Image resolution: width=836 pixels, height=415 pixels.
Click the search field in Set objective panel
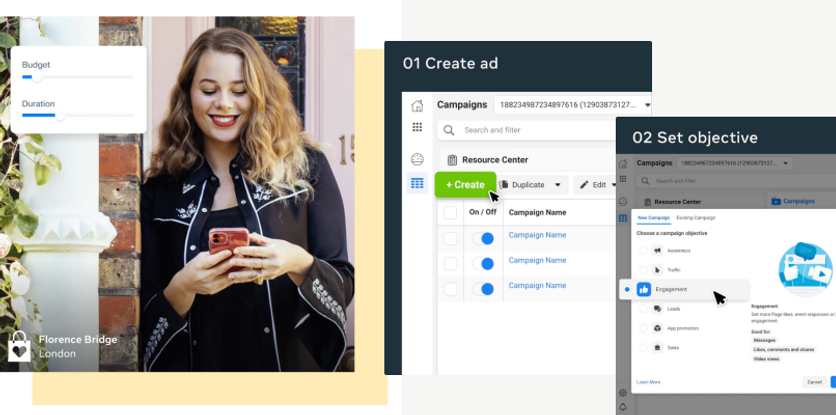coord(736,181)
